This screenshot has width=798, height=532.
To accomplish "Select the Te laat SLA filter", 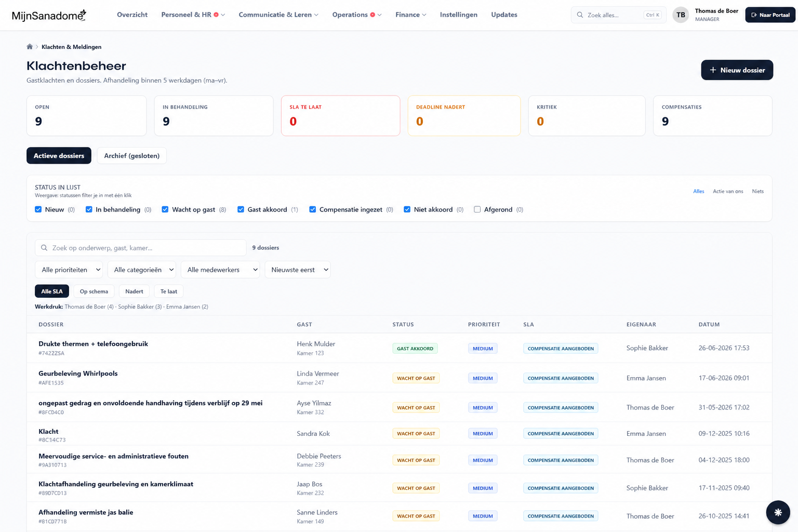I will pos(169,291).
